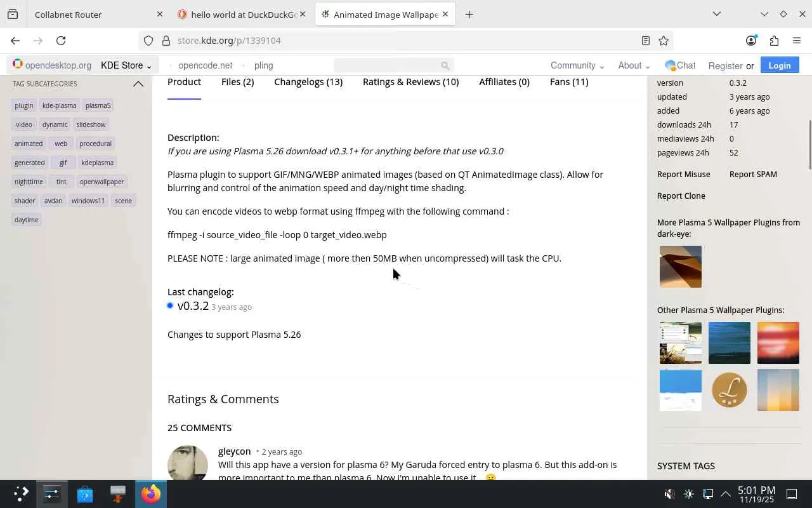The width and height of the screenshot is (812, 508).
Task: Click the Register link
Action: [x=725, y=66]
